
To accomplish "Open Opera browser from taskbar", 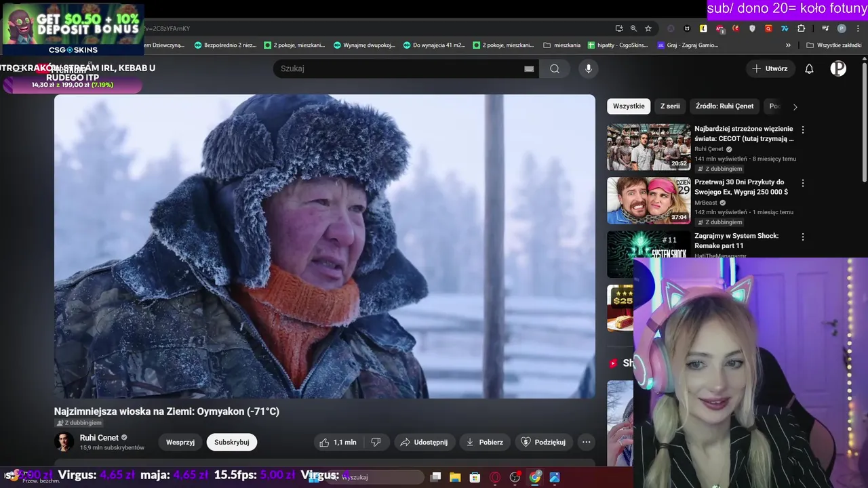I will coord(495,477).
